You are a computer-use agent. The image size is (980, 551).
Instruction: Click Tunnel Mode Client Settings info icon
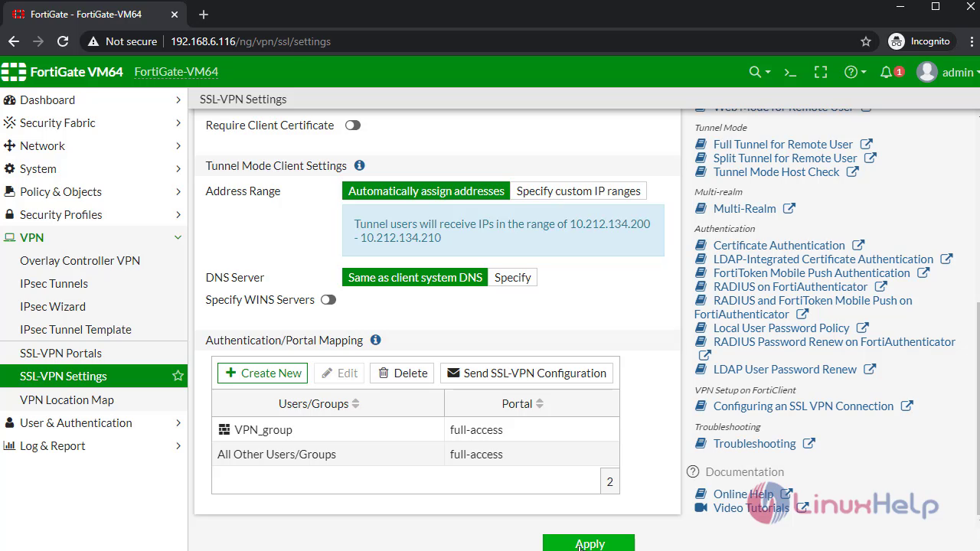tap(359, 165)
